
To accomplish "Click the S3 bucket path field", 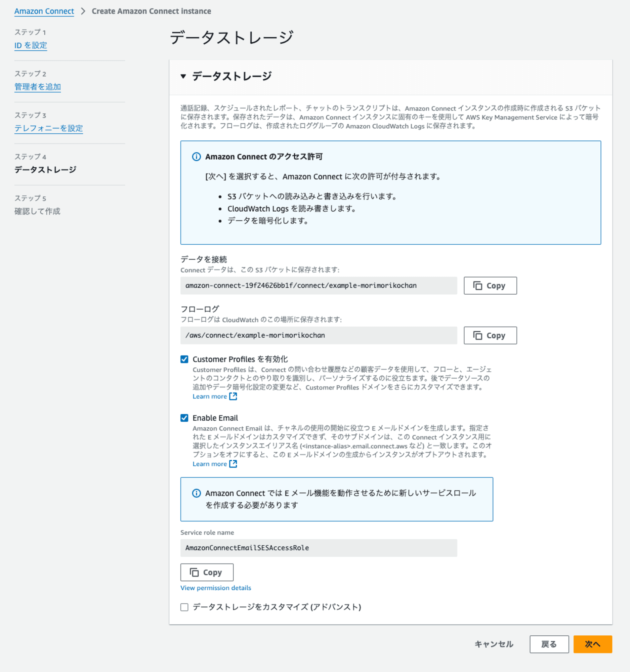I will tap(319, 286).
